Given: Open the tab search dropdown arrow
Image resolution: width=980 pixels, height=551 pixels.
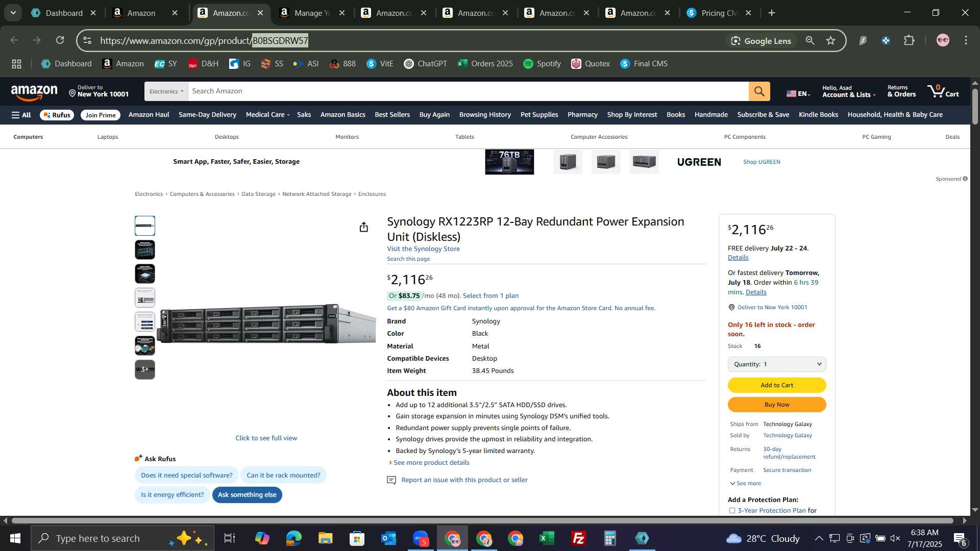Looking at the screenshot, I should click(x=13, y=13).
